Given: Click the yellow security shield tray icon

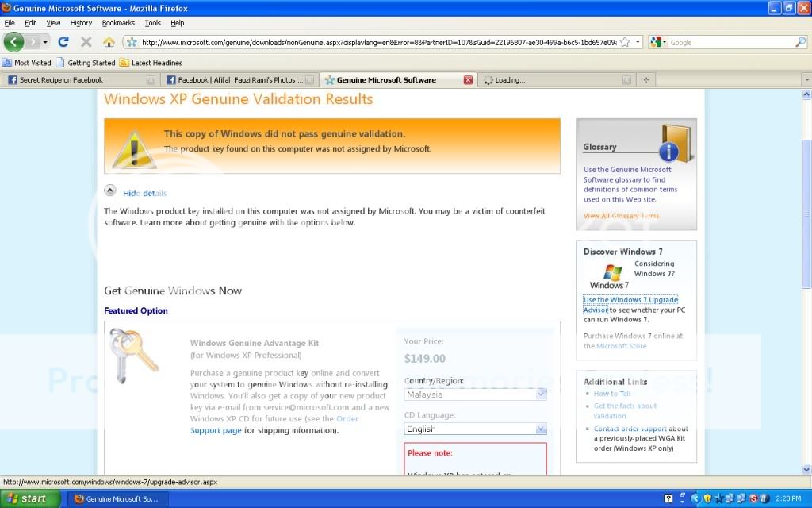Looking at the screenshot, I should 707,498.
